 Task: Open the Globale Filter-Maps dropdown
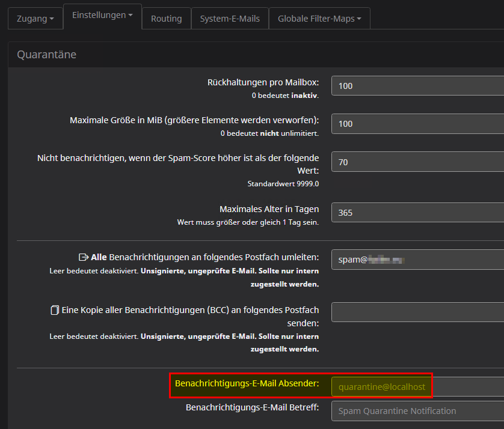319,19
